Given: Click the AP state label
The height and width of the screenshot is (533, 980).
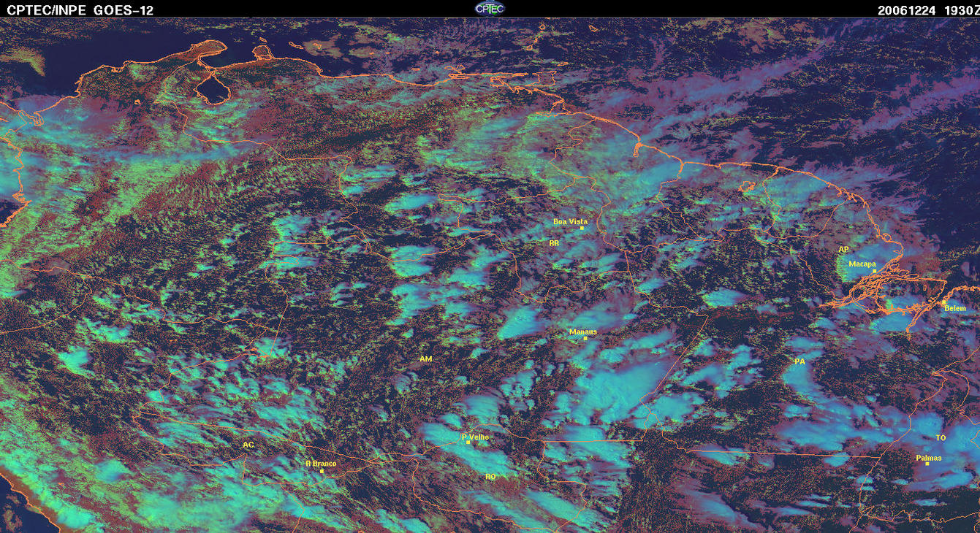Looking at the screenshot, I should click(843, 250).
